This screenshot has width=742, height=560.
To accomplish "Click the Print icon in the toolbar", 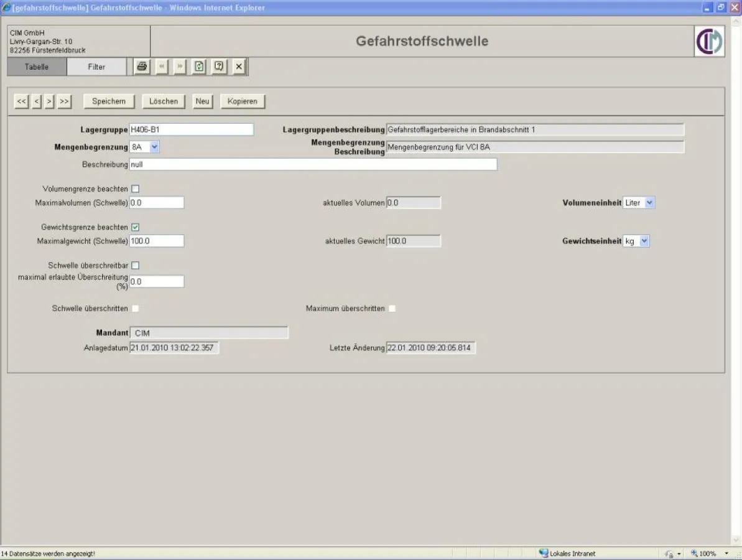I will (x=141, y=67).
